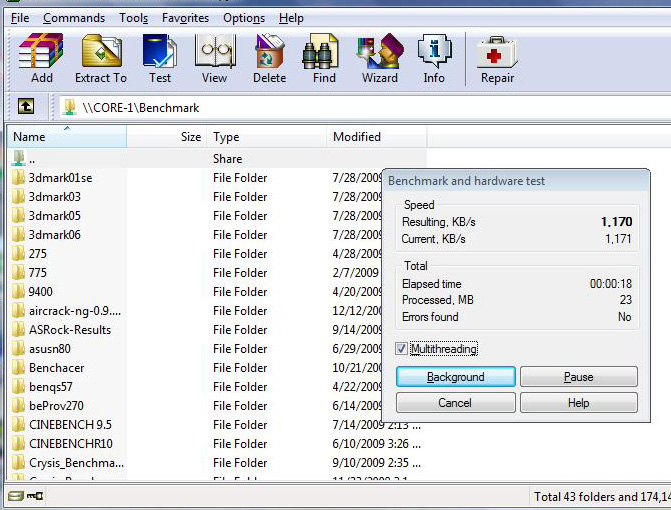The image size is (671, 510).
Task: Click the Add archive toolbar icon
Action: point(41,51)
